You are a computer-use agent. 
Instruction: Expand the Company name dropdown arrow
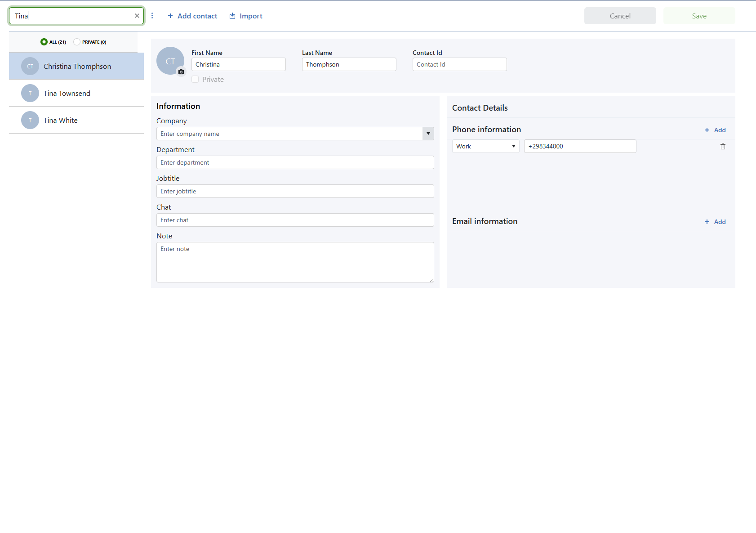click(x=428, y=134)
